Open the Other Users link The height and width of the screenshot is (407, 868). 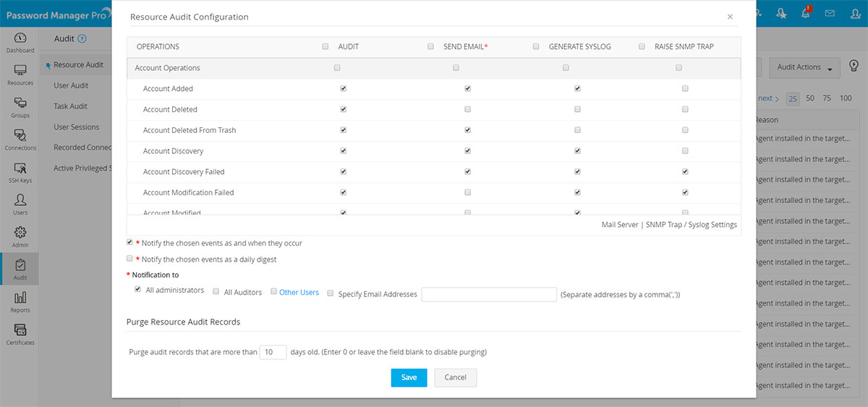click(299, 293)
